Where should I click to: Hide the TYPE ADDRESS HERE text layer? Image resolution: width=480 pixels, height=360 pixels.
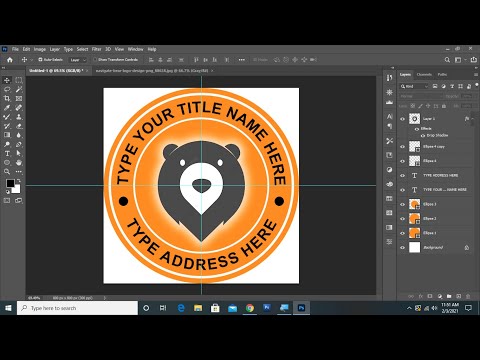point(403,175)
